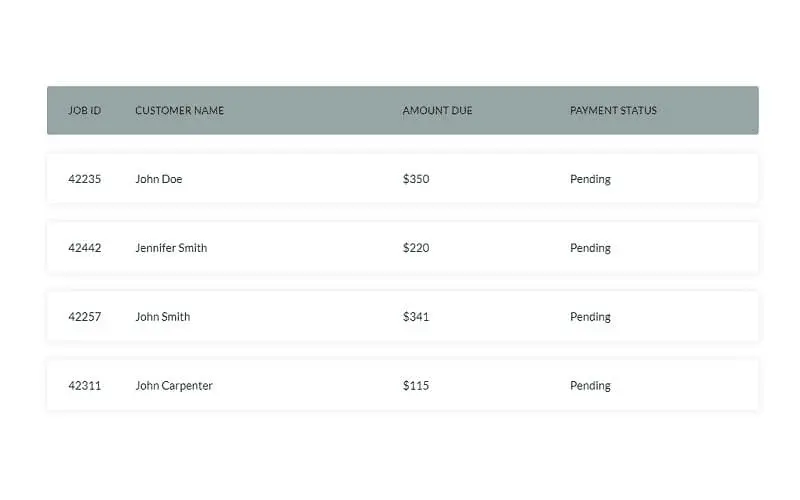The width and height of the screenshot is (800, 500).
Task: Click customer name John Carpenter
Action: (x=174, y=386)
